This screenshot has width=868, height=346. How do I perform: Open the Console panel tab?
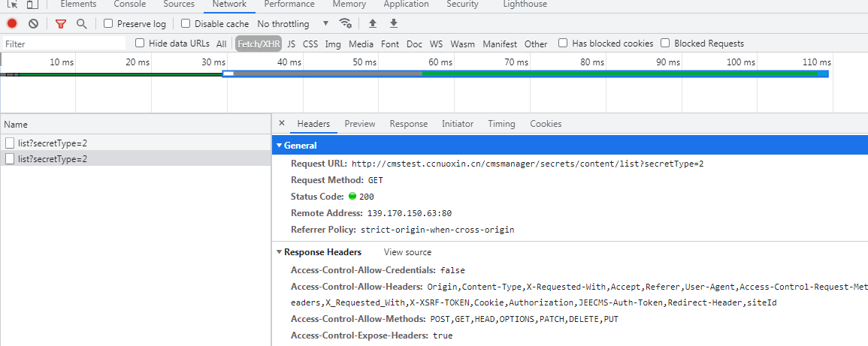pyautogui.click(x=130, y=5)
